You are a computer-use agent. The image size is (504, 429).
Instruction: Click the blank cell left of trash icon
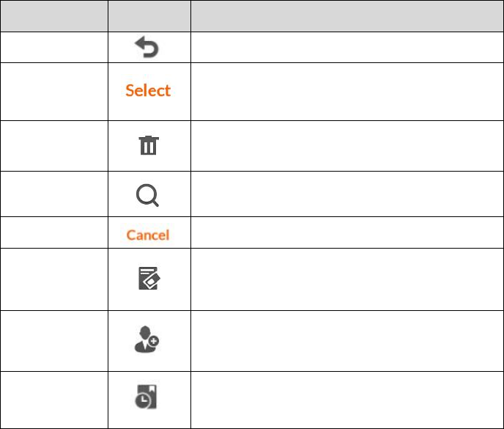click(x=53, y=146)
